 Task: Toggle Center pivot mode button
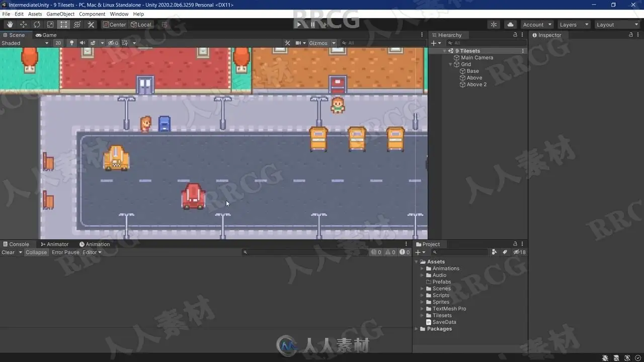(x=115, y=25)
